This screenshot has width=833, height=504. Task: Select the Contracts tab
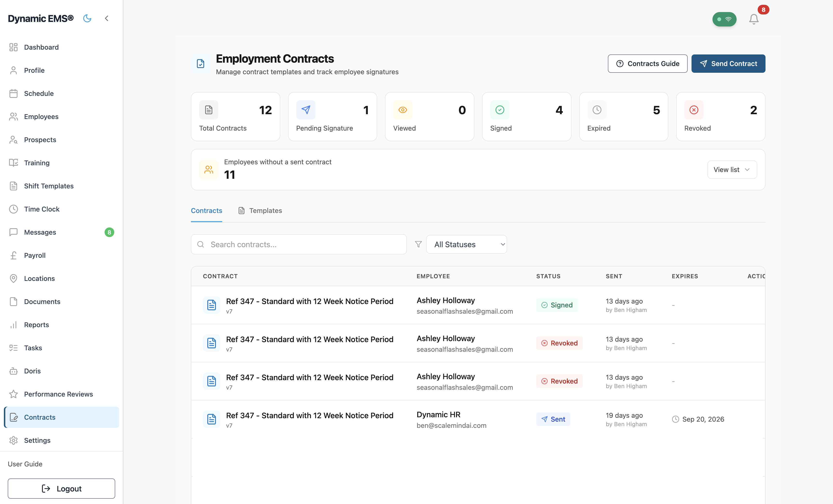[207, 211]
